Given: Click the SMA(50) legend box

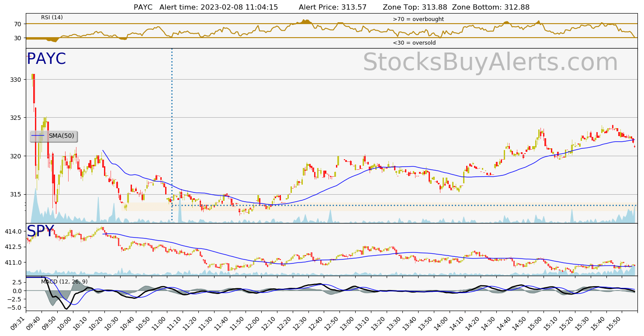Looking at the screenshot, I should click(x=53, y=136).
